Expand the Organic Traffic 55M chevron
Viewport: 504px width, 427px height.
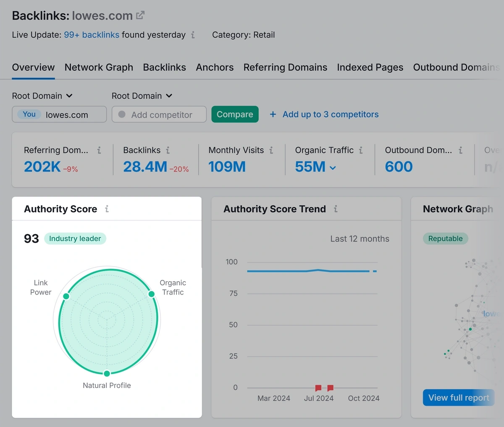pyautogui.click(x=333, y=168)
